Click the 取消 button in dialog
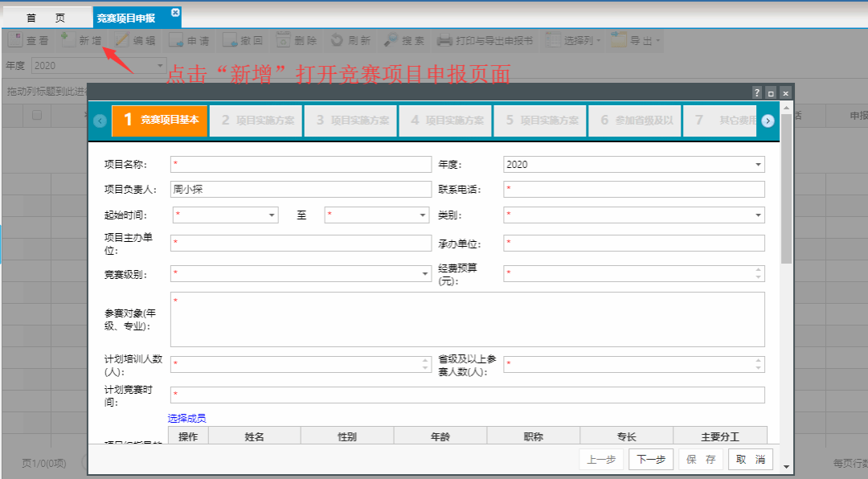Image resolution: width=868 pixels, height=479 pixels. coord(750,460)
